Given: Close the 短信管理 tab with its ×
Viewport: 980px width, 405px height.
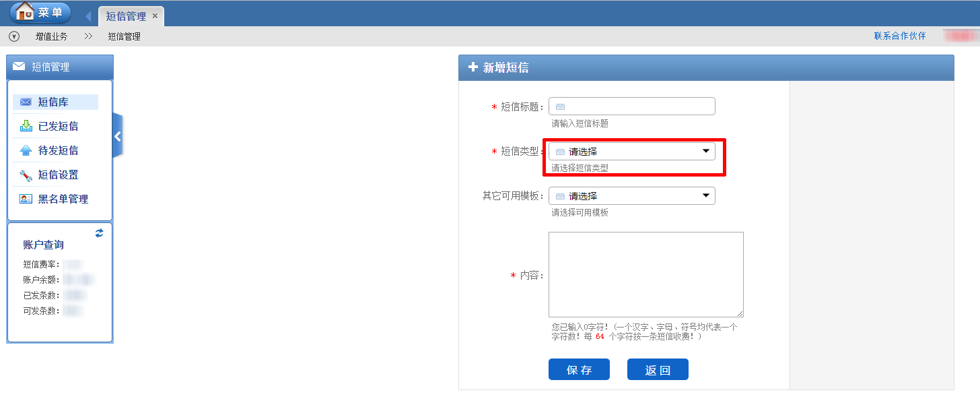Looking at the screenshot, I should (x=156, y=15).
